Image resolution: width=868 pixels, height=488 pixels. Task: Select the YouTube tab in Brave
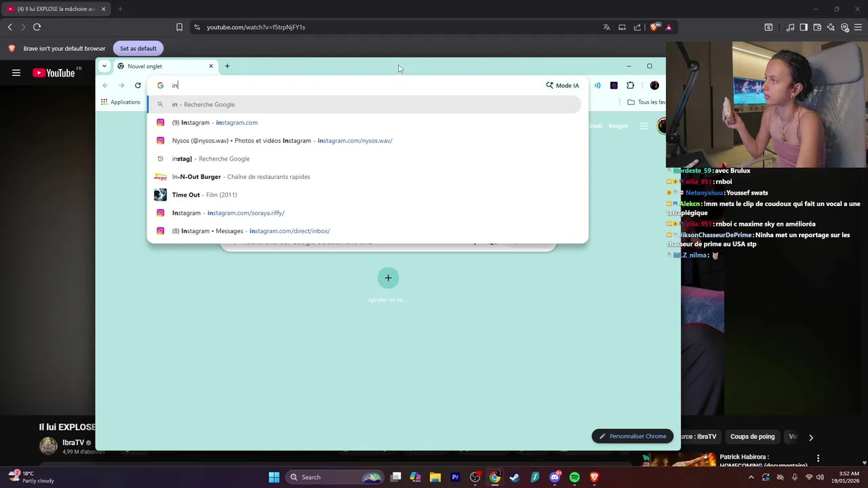click(56, 9)
